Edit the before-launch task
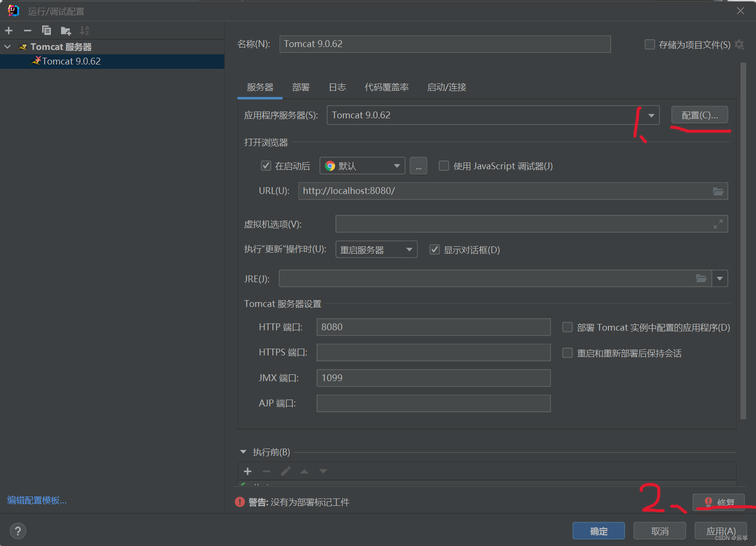This screenshot has width=756, height=546. [x=285, y=471]
